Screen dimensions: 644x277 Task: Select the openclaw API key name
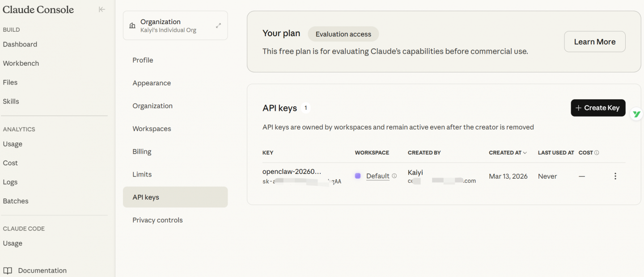pyautogui.click(x=292, y=172)
